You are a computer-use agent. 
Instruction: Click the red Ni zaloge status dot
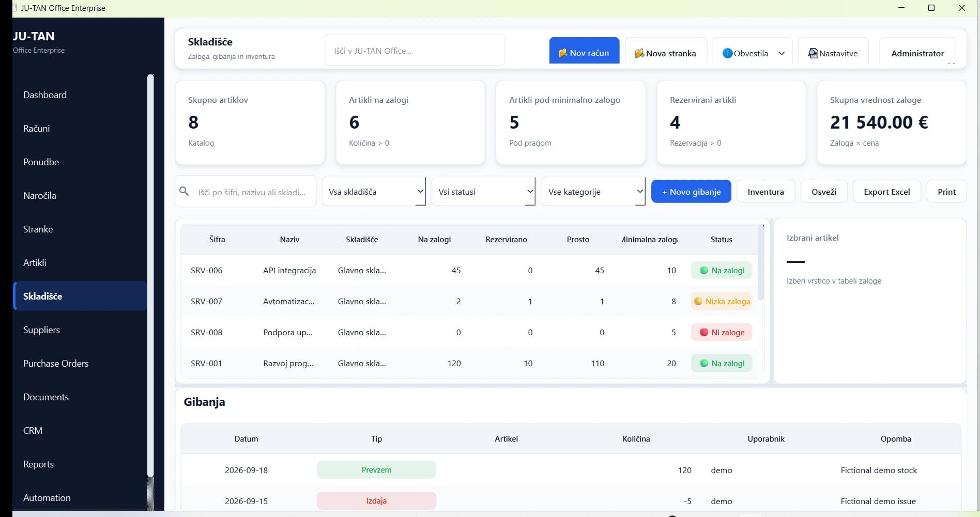703,332
